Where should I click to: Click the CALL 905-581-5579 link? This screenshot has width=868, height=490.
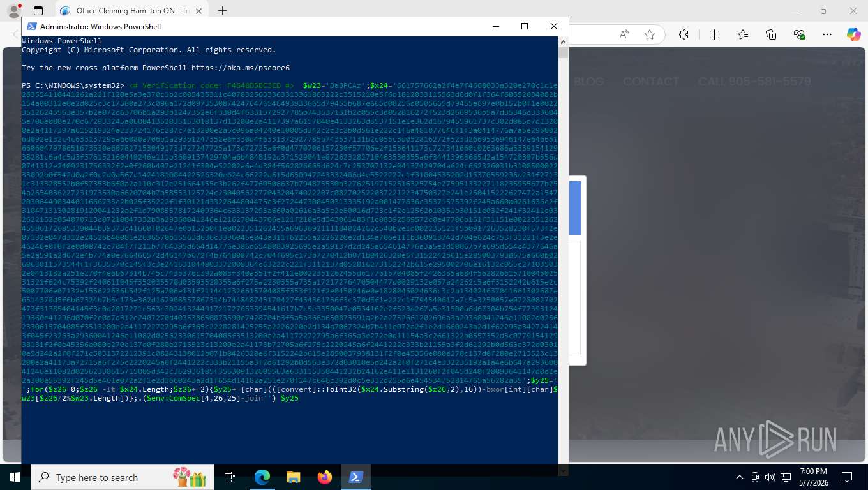[x=754, y=82]
